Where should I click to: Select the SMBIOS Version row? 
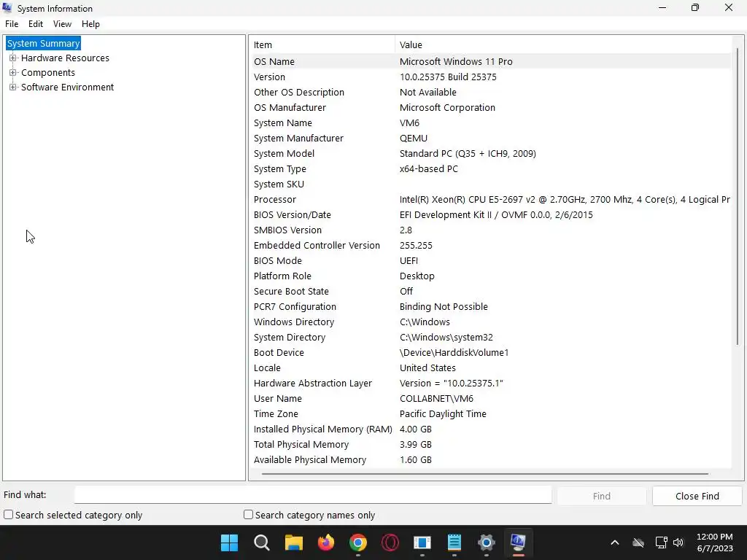492,230
